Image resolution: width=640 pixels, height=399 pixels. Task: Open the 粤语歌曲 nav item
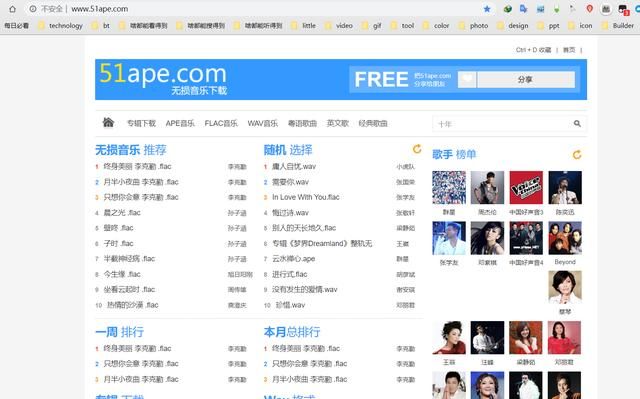302,123
